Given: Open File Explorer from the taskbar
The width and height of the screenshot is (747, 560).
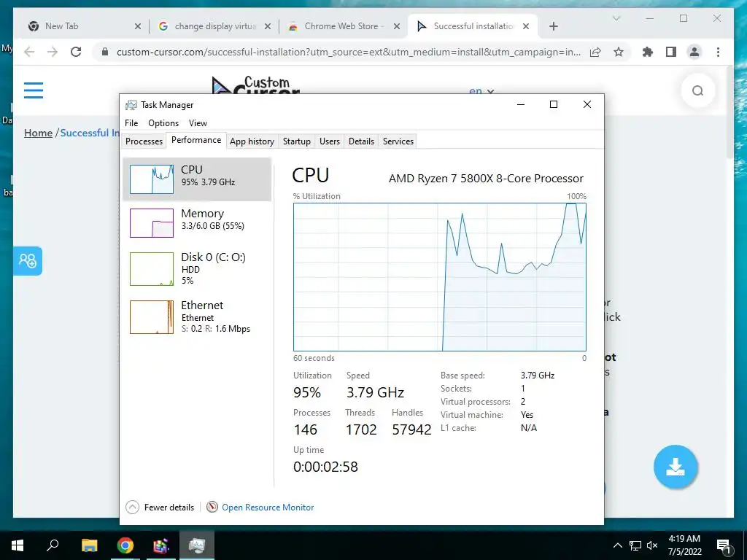Looking at the screenshot, I should [x=89, y=545].
